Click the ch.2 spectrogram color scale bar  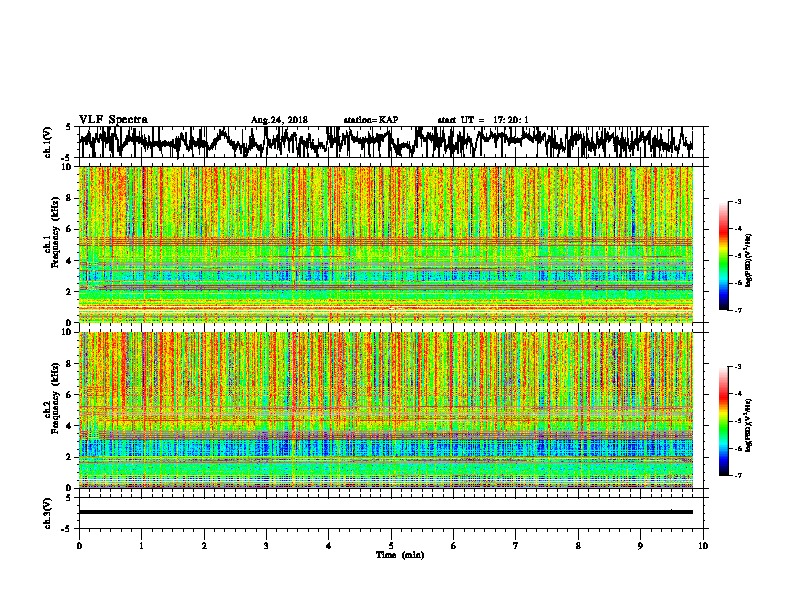click(724, 421)
